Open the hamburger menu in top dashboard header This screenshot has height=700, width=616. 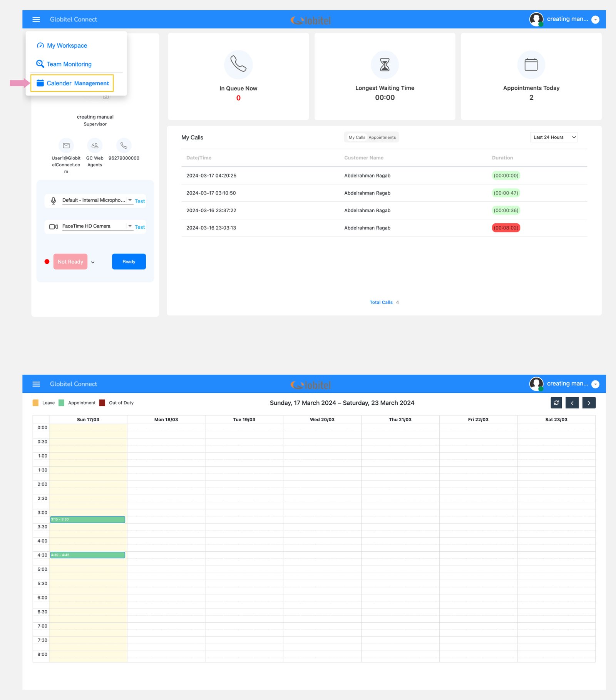point(36,19)
